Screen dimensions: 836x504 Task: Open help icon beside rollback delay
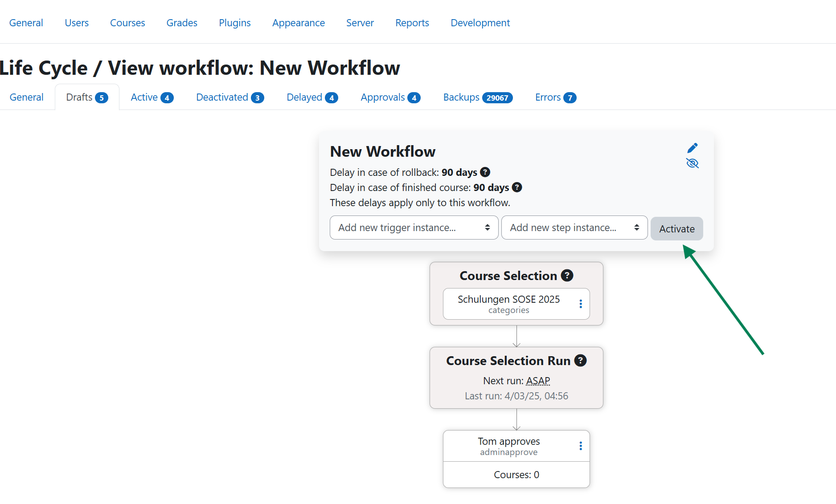pyautogui.click(x=485, y=172)
